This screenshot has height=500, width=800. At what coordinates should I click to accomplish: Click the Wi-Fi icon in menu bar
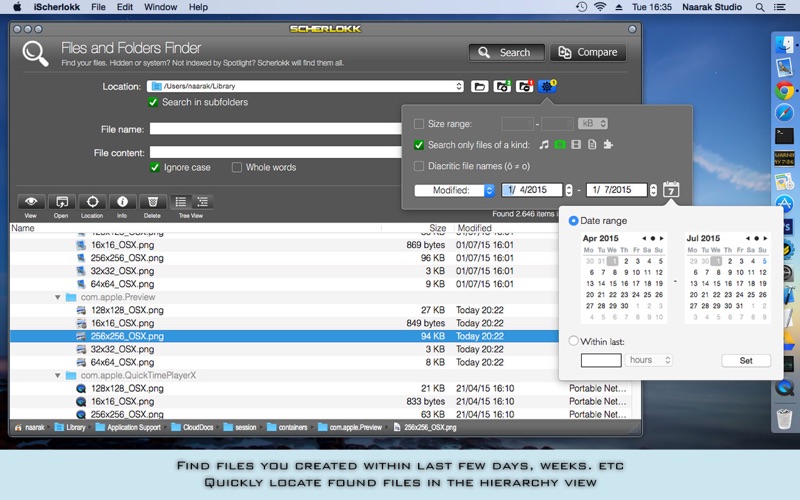600,7
